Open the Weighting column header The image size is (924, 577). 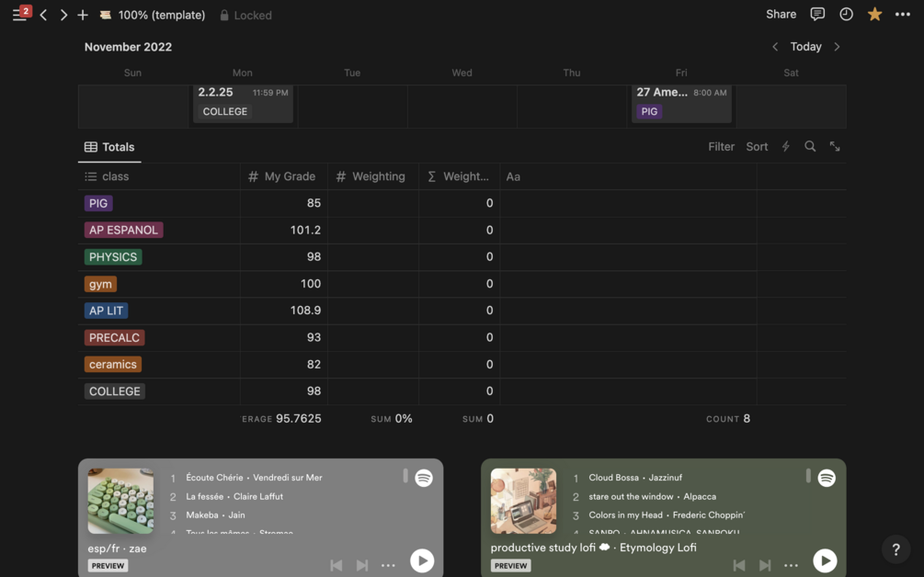pyautogui.click(x=373, y=176)
